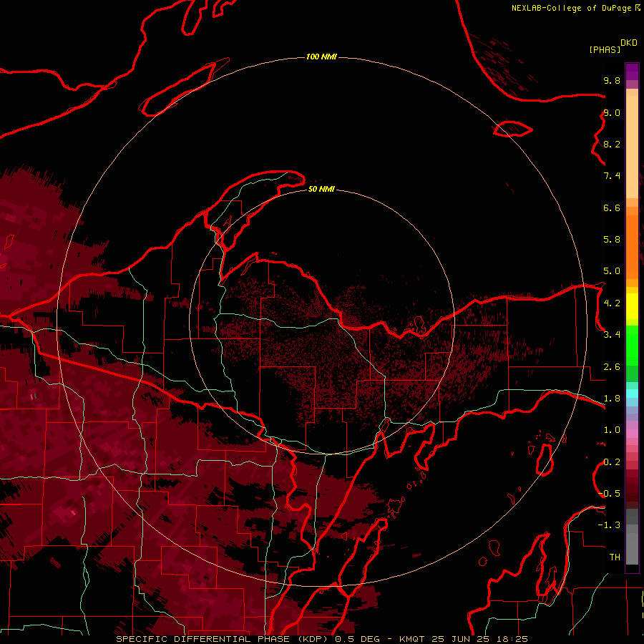Select the 6.6 scale value
Image resolution: width=644 pixels, height=644 pixels.
pyautogui.click(x=612, y=208)
